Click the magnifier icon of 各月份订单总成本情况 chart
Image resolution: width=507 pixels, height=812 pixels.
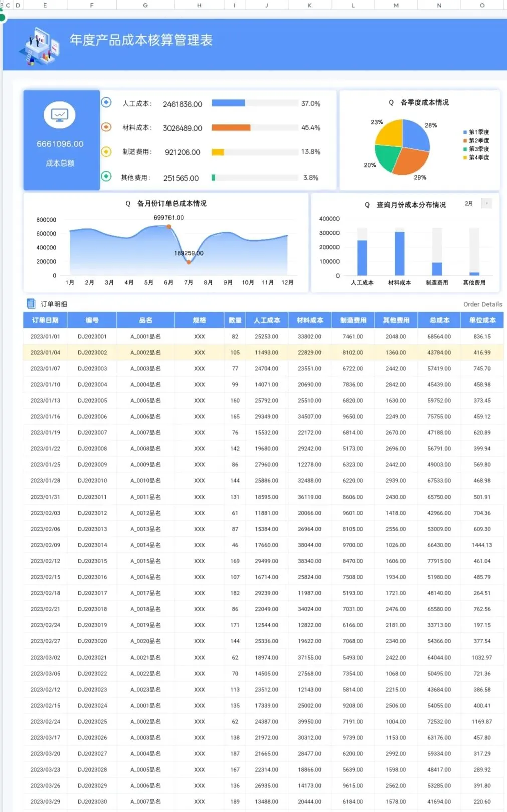pyautogui.click(x=128, y=204)
